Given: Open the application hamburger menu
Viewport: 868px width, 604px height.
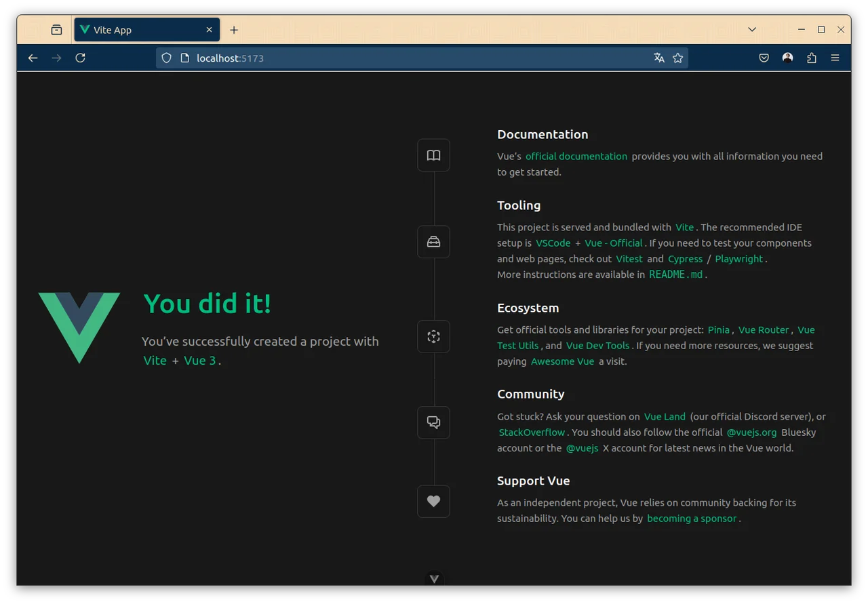Looking at the screenshot, I should [x=835, y=58].
